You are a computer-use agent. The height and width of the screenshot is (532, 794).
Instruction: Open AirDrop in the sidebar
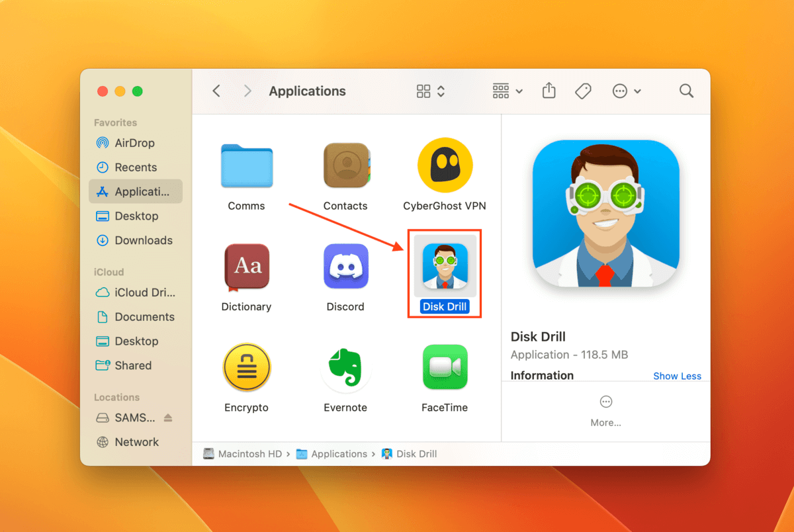[135, 143]
